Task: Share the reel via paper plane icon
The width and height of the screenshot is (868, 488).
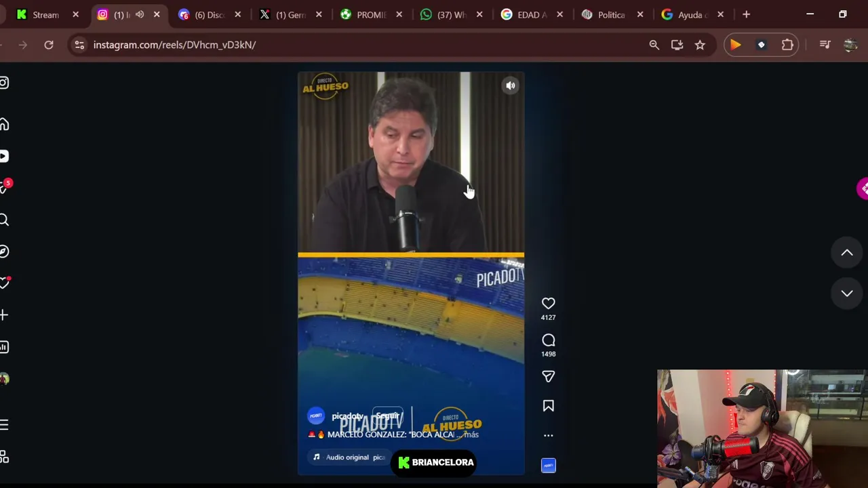Action: tap(548, 376)
